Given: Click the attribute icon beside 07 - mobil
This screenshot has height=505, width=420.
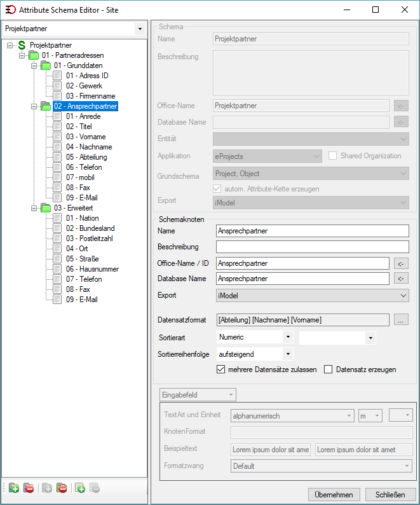Looking at the screenshot, I should click(x=57, y=177).
